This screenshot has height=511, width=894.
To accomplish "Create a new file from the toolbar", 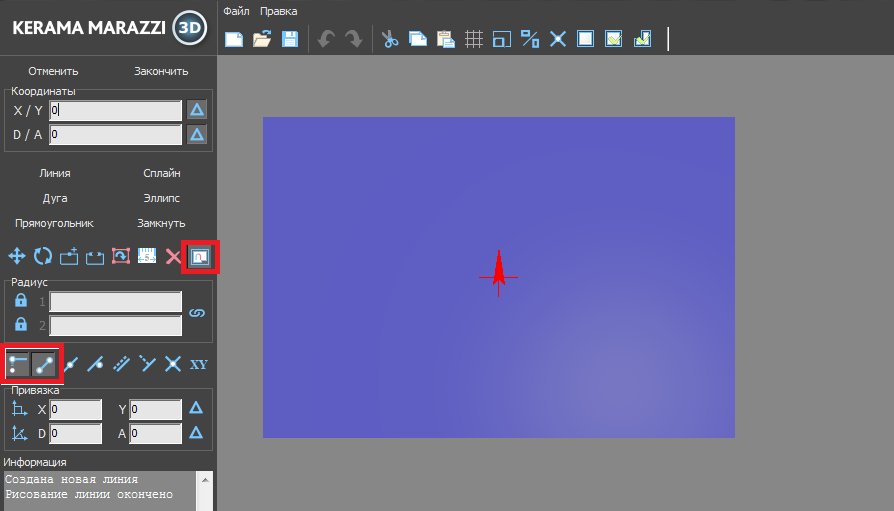I will (x=234, y=39).
